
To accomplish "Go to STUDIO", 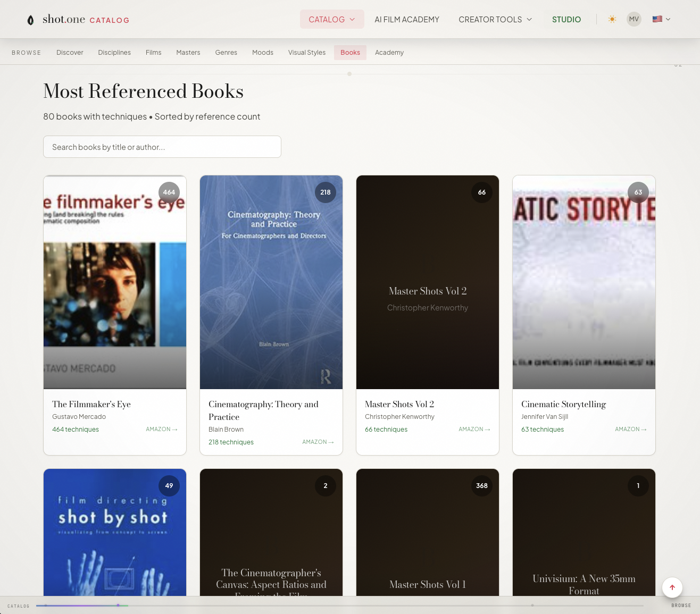I will (566, 19).
